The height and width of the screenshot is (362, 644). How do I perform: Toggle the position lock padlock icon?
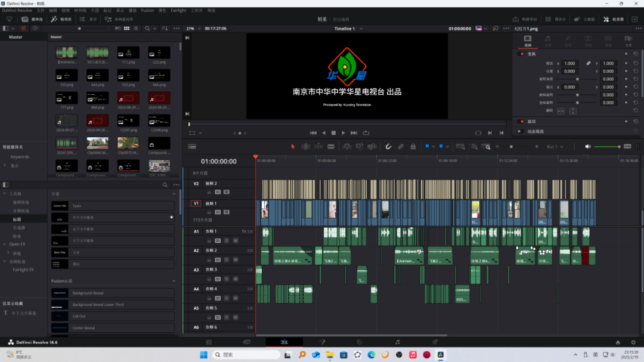[413, 147]
